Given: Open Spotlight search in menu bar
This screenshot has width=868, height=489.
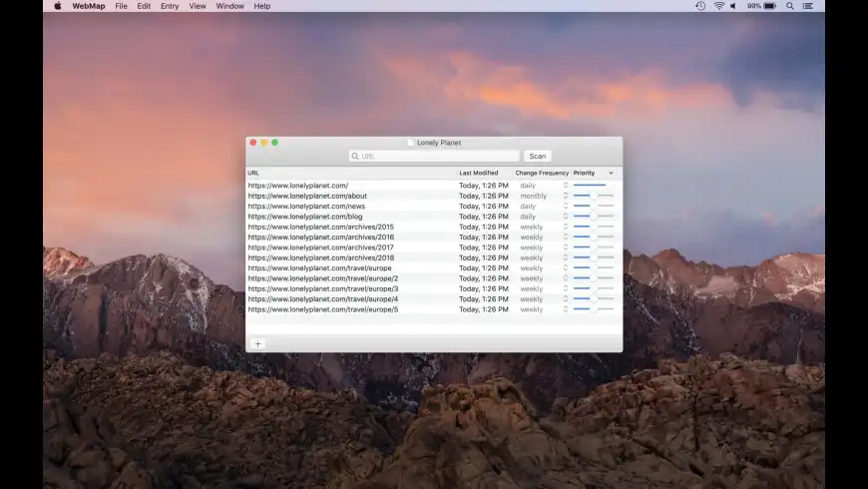Looking at the screenshot, I should 790,6.
